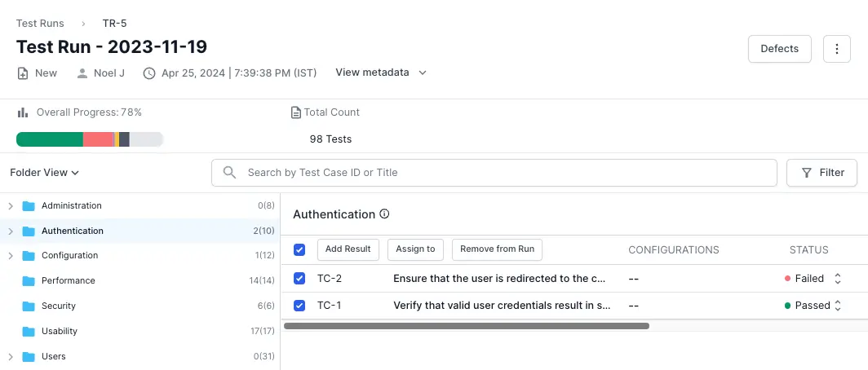Open the Folder View dropdown
This screenshot has width=868, height=370.
pyautogui.click(x=44, y=173)
